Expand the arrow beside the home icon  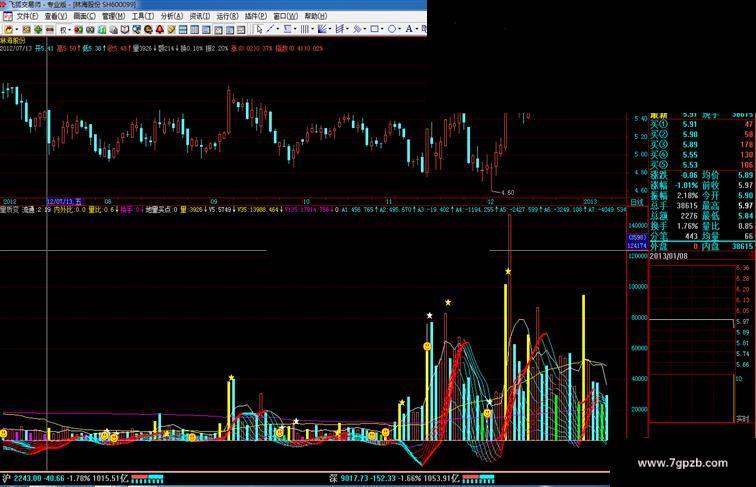[17, 30]
